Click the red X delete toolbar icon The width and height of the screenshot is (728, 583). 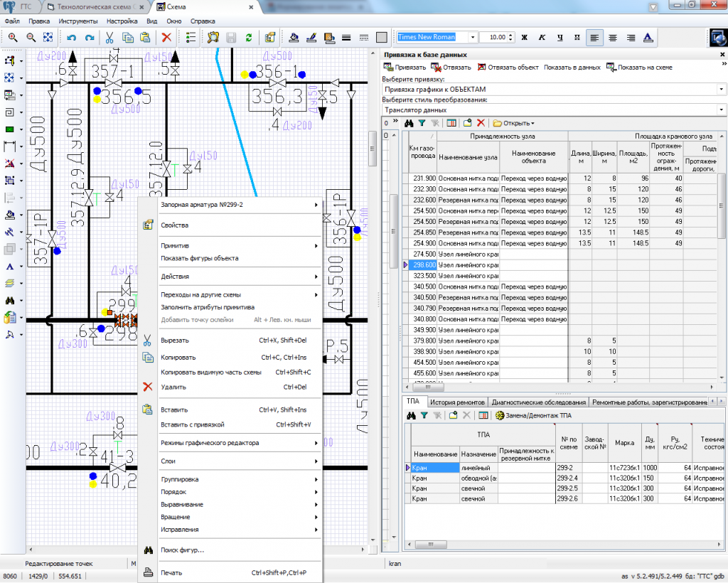[166, 38]
